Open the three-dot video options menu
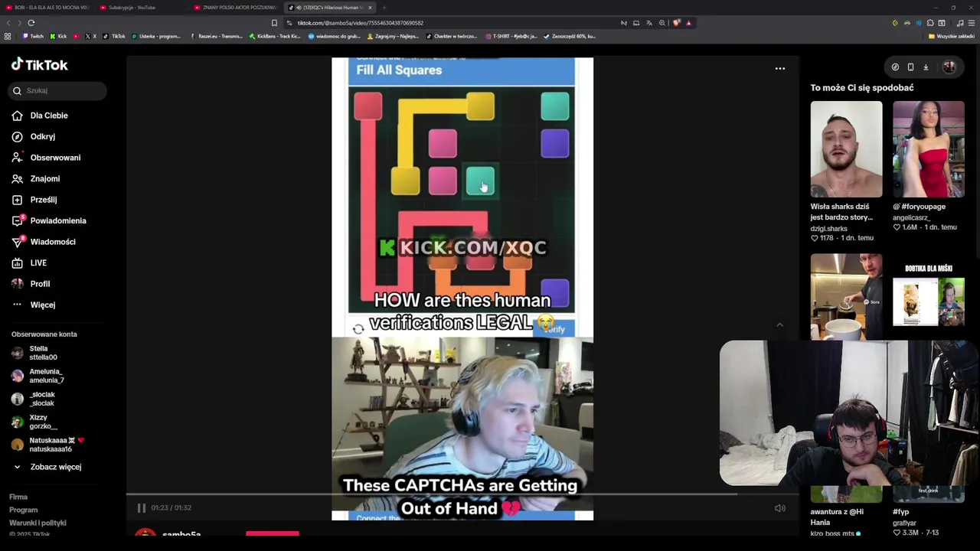Image resolution: width=980 pixels, height=551 pixels. pos(780,69)
